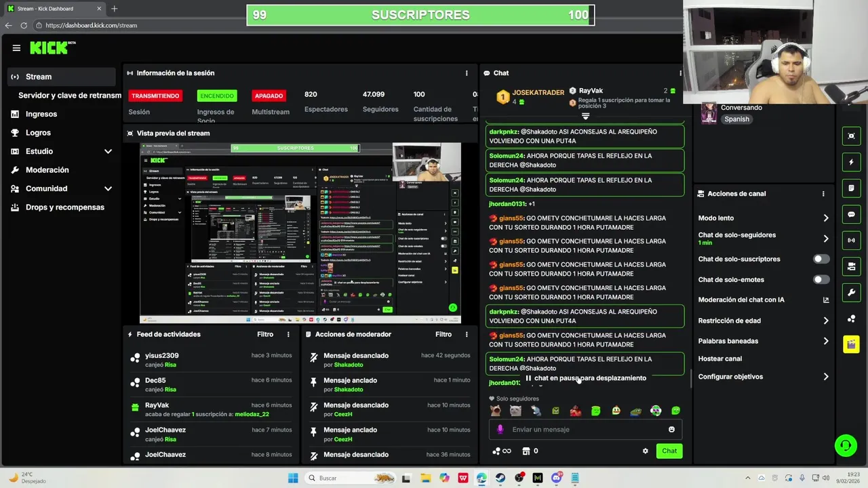Screen dimensions: 868x488
Task: Click the Kick logo
Action: pos(49,47)
